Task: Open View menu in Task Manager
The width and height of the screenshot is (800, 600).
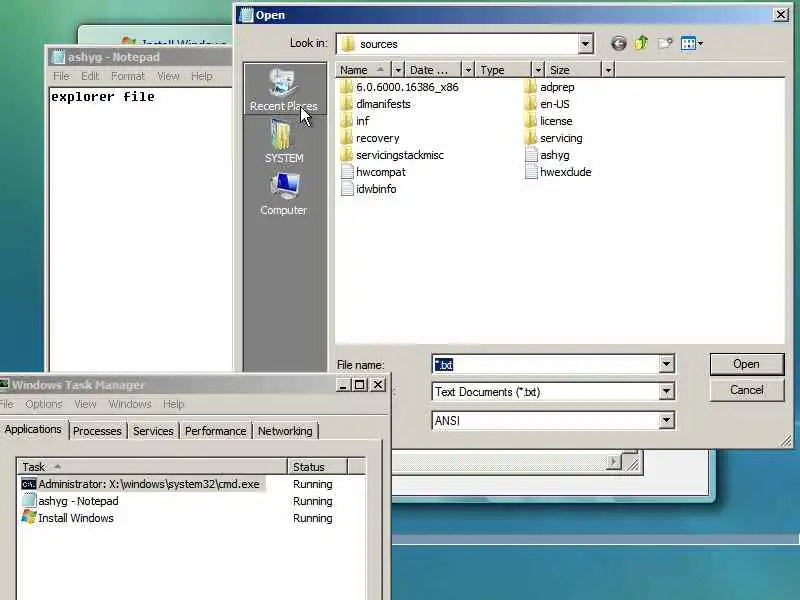Action: [x=85, y=404]
